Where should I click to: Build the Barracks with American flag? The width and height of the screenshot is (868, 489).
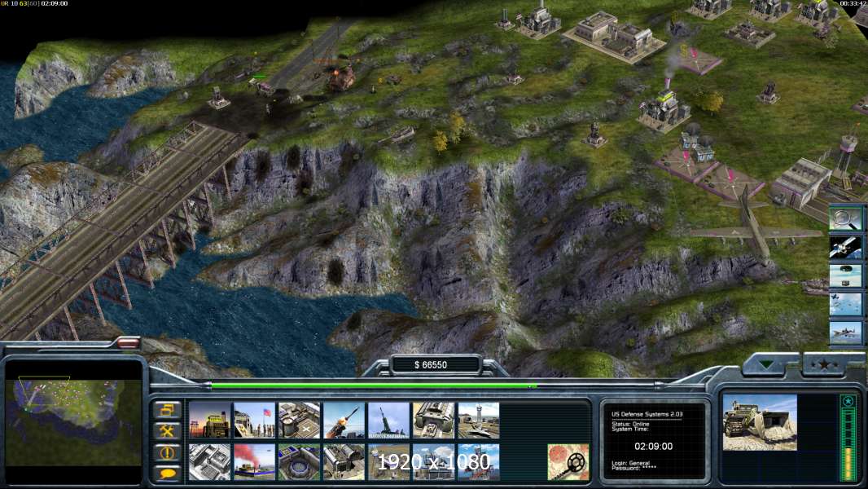pyautogui.click(x=254, y=421)
